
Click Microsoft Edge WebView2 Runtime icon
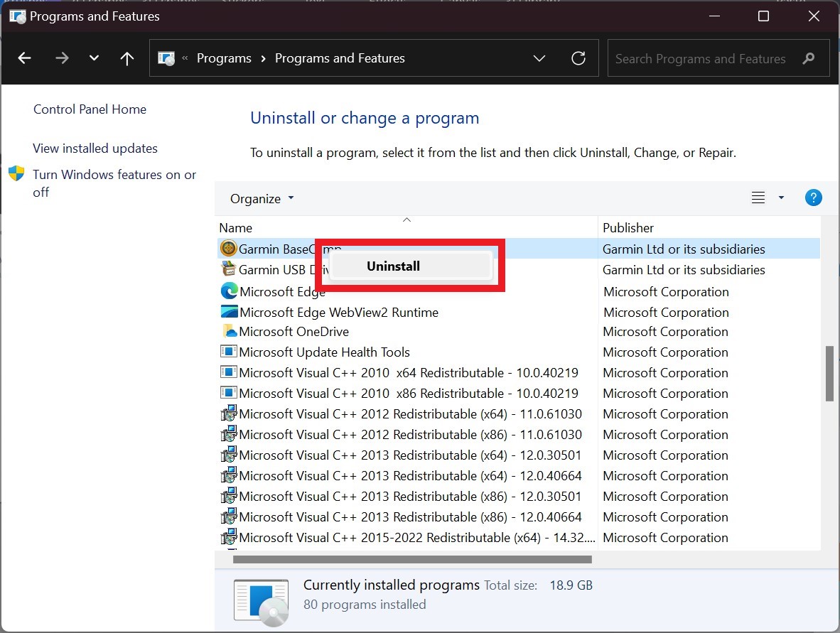(x=230, y=311)
